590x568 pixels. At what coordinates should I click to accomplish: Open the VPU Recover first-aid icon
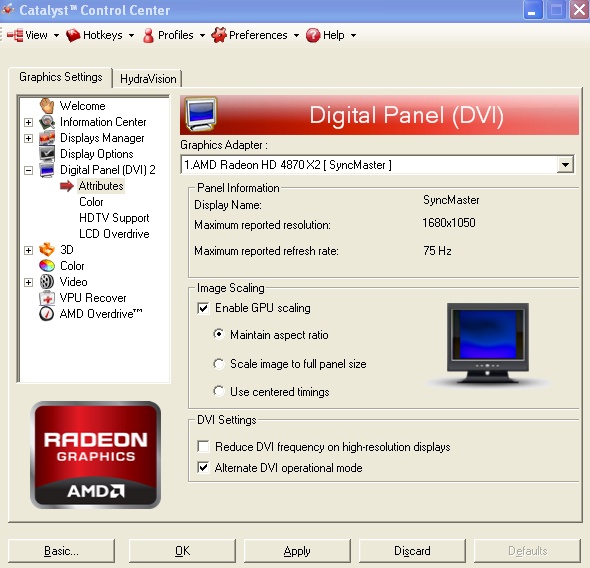click(47, 298)
